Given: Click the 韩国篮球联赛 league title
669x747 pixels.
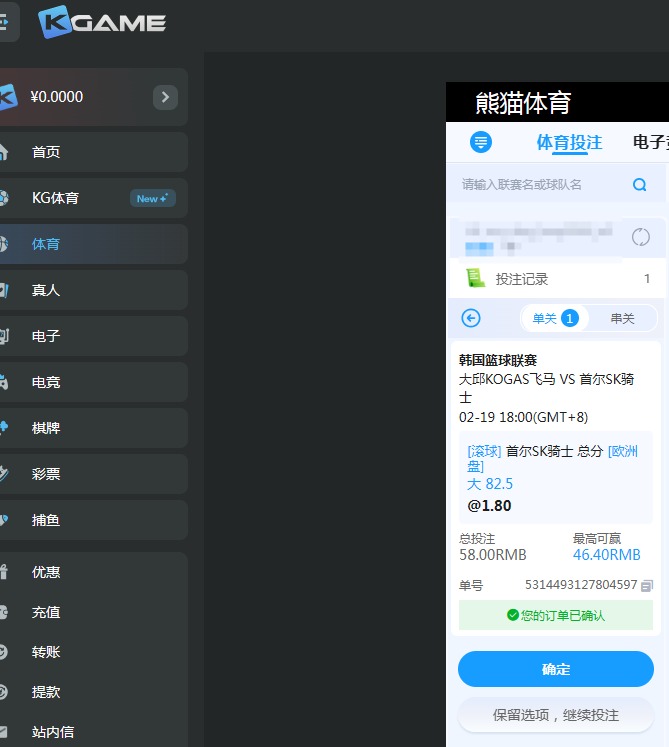Looking at the screenshot, I should coord(498,360).
